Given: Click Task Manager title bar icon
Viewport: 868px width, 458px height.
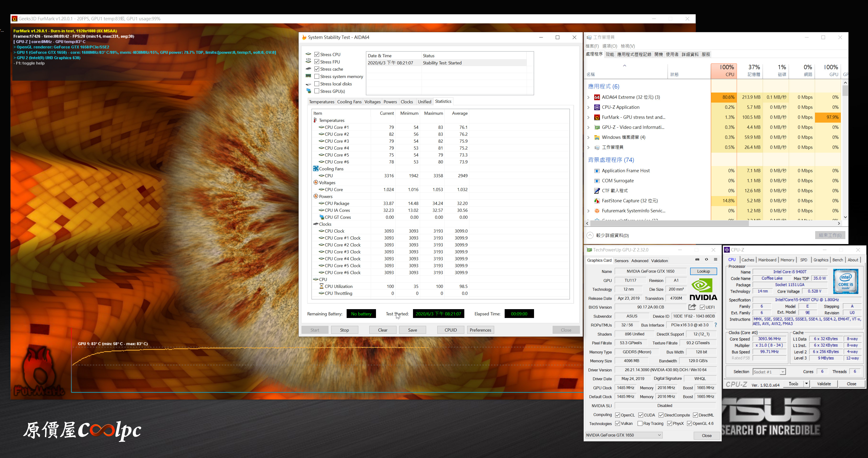Looking at the screenshot, I should pos(589,37).
